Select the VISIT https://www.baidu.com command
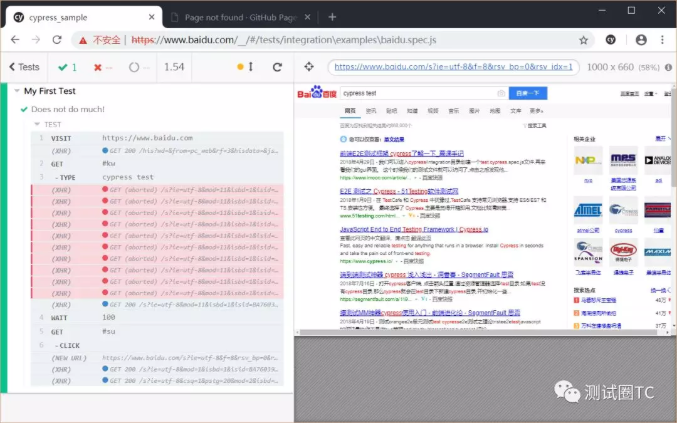This screenshot has height=424, width=678. point(157,138)
